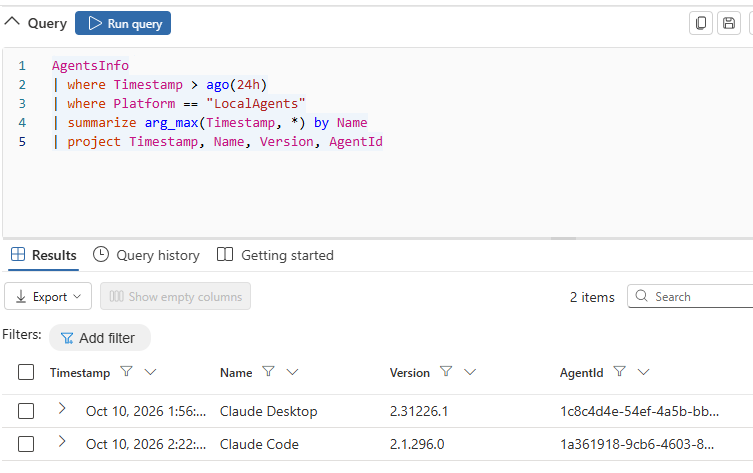Screen dimensions: 753x473
Task: Click the AgentId column header
Action: tap(582, 373)
